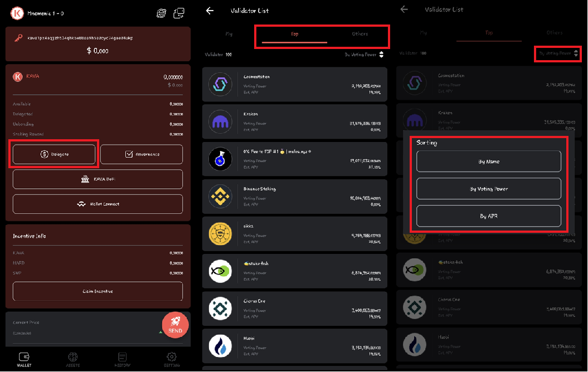This screenshot has height=372, width=588.
Task: Tap Chorus One logo in the undimmed validator list
Action: pos(220,309)
